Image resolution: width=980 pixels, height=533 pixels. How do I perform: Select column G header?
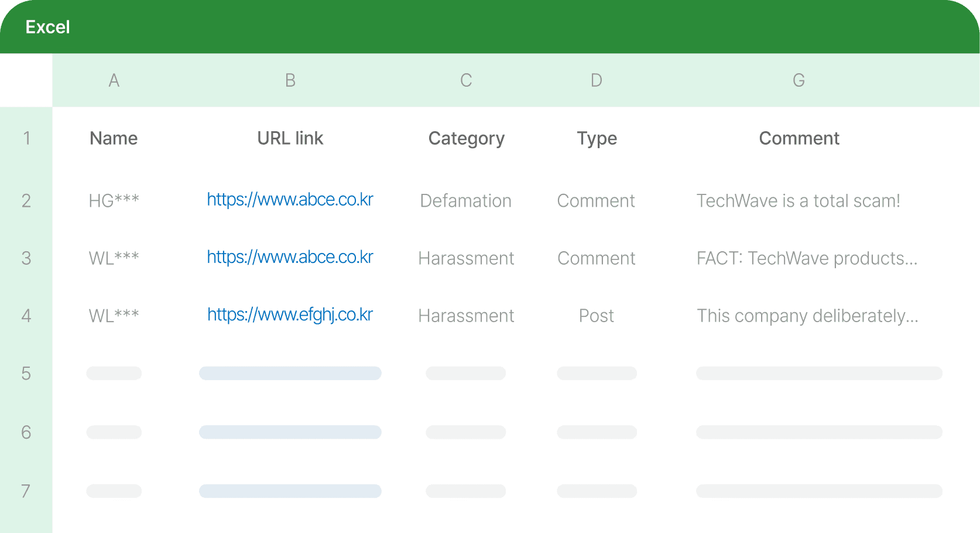click(x=799, y=80)
